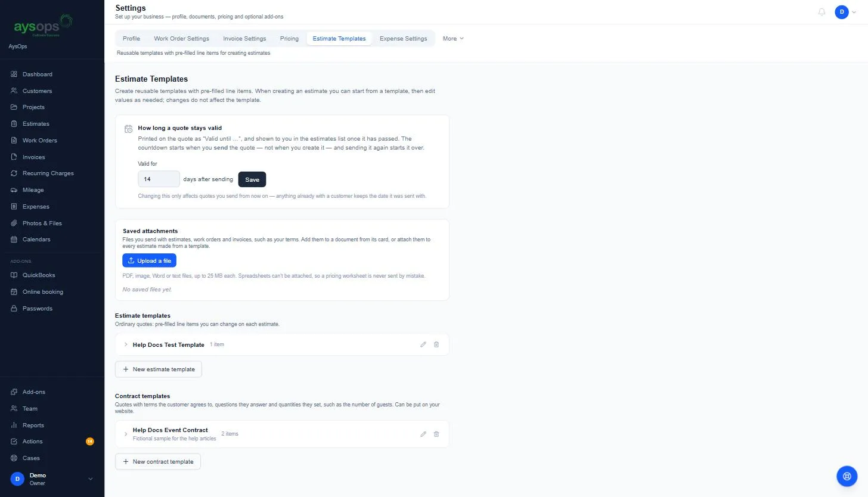Expand Help Docs Test Template row

point(126,344)
